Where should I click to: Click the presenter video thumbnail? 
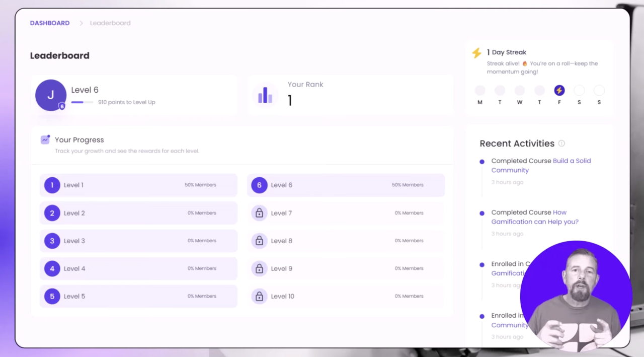tap(576, 296)
